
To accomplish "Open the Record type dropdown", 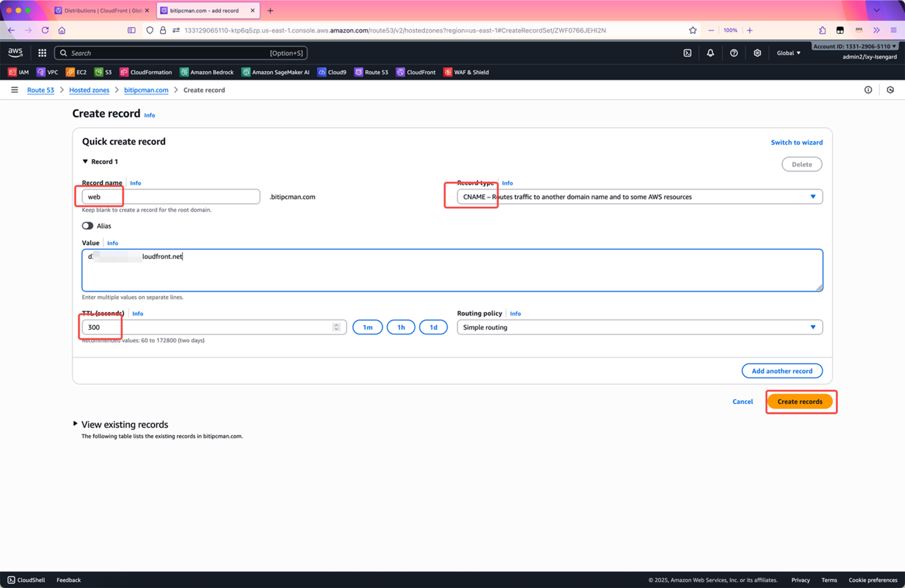I will [x=639, y=197].
